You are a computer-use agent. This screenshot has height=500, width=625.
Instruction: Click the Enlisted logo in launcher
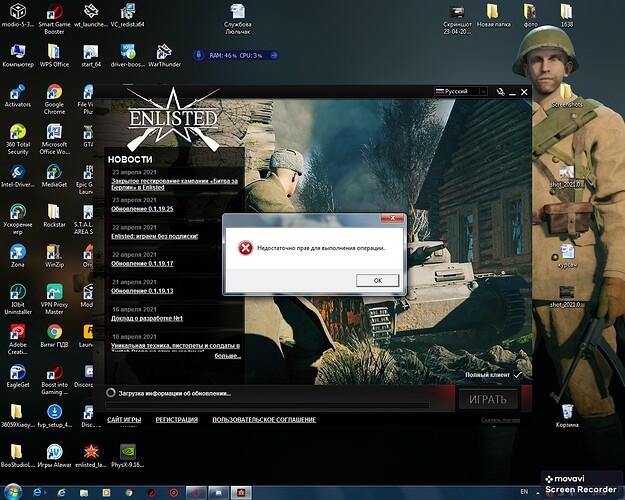point(173,119)
